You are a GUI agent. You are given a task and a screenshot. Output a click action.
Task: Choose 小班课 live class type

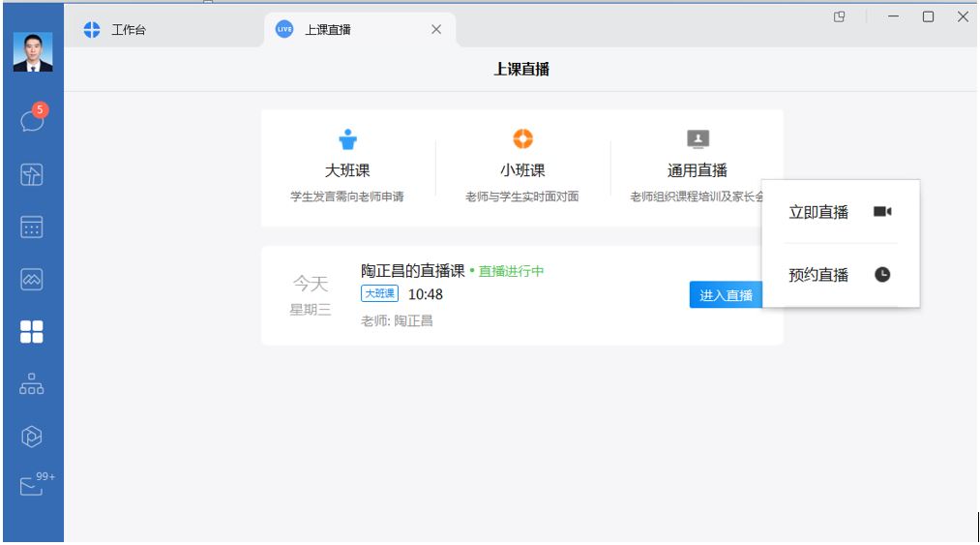pos(522,169)
